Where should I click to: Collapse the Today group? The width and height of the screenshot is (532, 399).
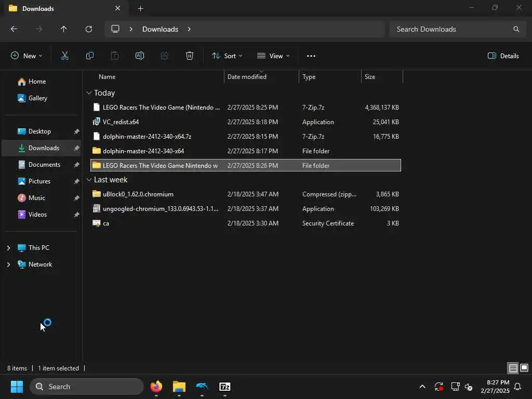point(89,93)
